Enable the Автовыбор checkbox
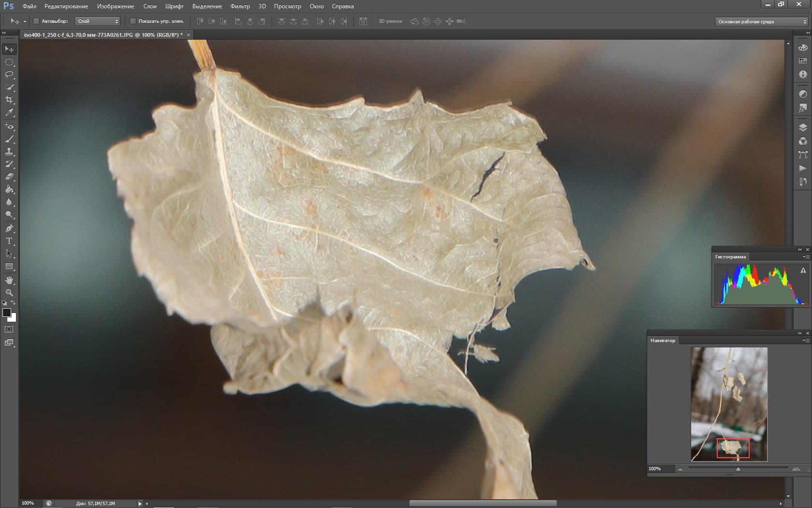 [36, 21]
